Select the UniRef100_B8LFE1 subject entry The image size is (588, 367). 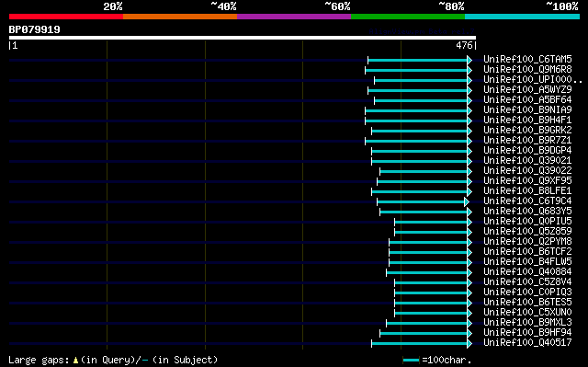(527, 191)
